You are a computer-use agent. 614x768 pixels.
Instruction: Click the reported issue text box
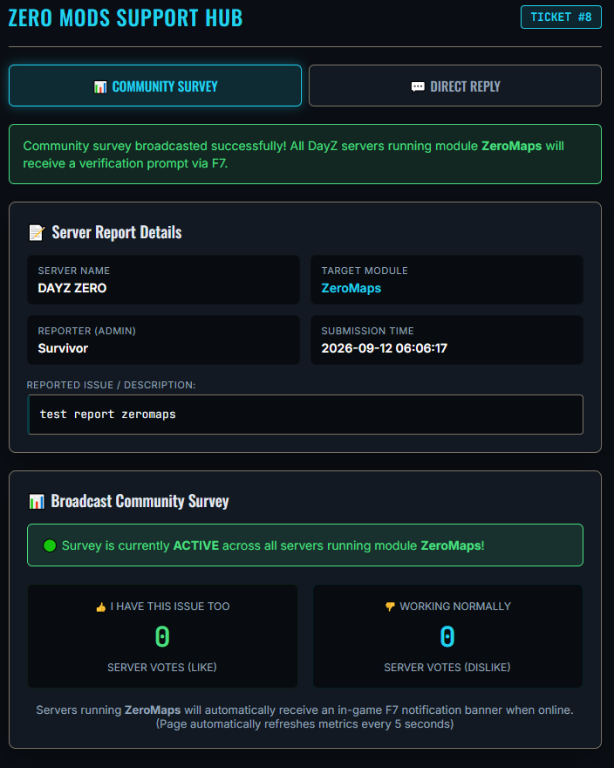coord(305,414)
